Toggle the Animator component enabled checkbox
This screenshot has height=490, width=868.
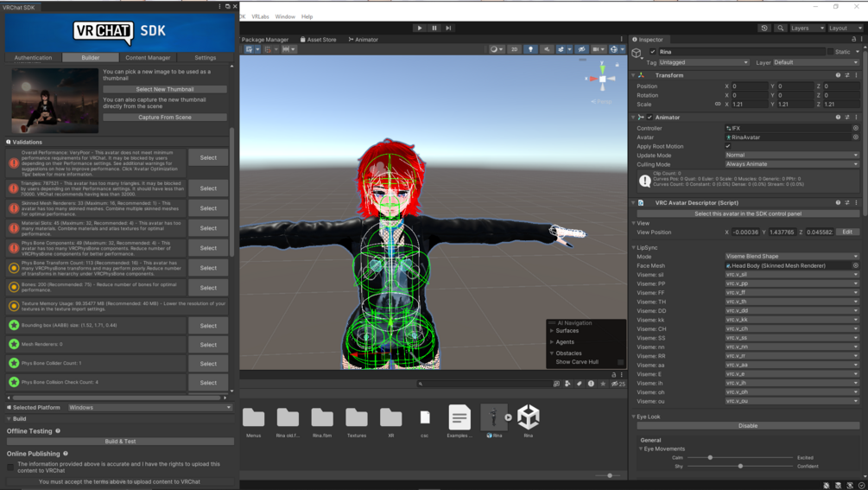pyautogui.click(x=649, y=118)
